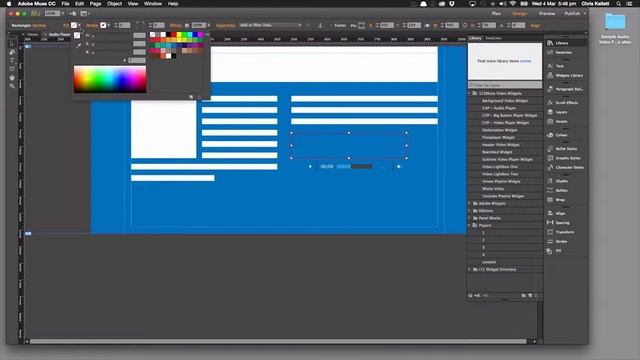Screen dimensions: 640x360
Task: Expand the Adobe Widgets folder
Action: (x=469, y=203)
